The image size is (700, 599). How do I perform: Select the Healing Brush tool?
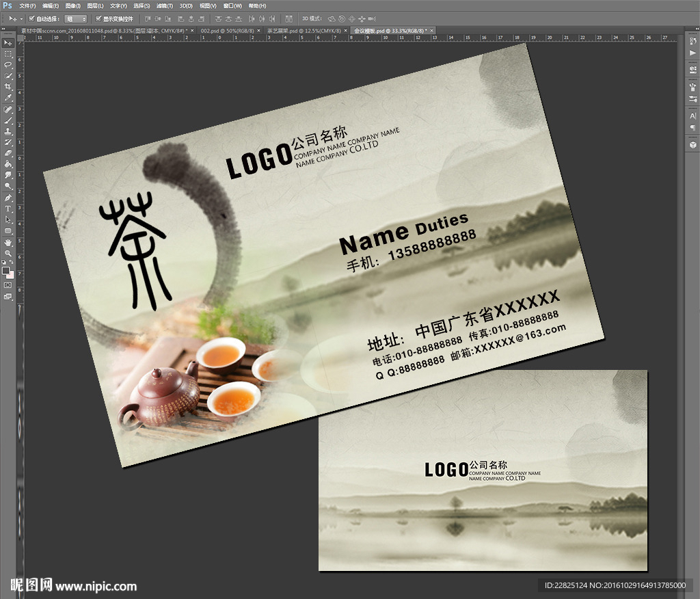(x=8, y=109)
